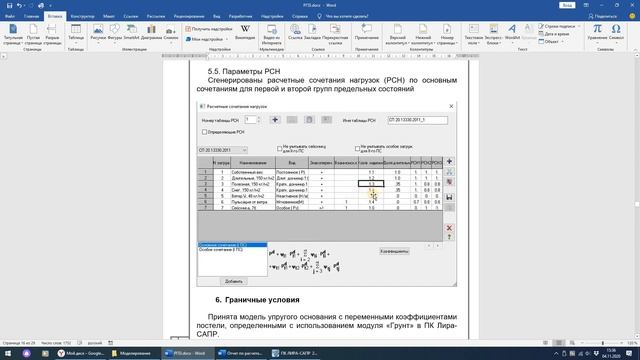The image size is (640, 360).
Task: Click the zoom slider in status bar
Action: coord(602,343)
